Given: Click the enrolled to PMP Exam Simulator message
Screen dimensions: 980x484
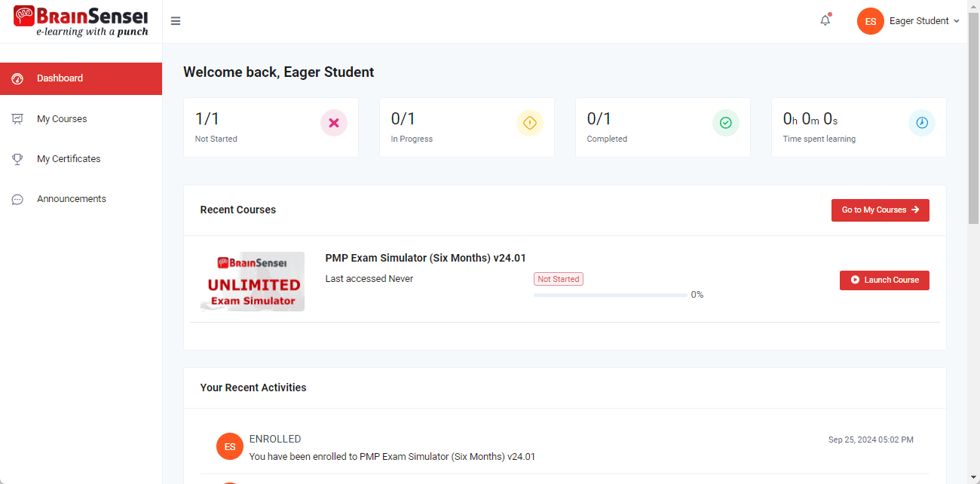Looking at the screenshot, I should pos(392,457).
